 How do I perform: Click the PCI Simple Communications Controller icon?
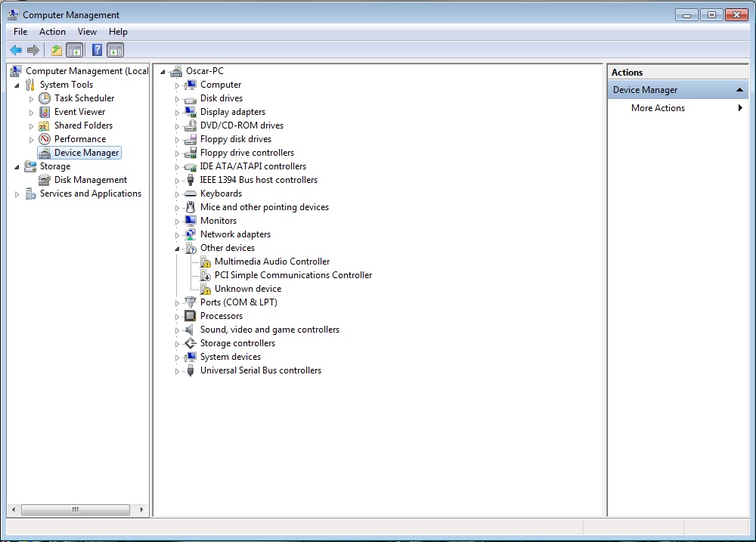click(x=206, y=275)
